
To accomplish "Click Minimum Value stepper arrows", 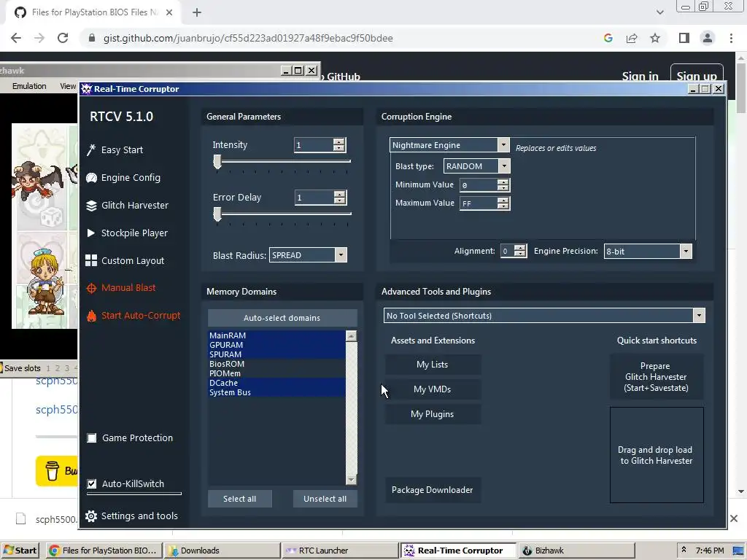I will (x=503, y=184).
